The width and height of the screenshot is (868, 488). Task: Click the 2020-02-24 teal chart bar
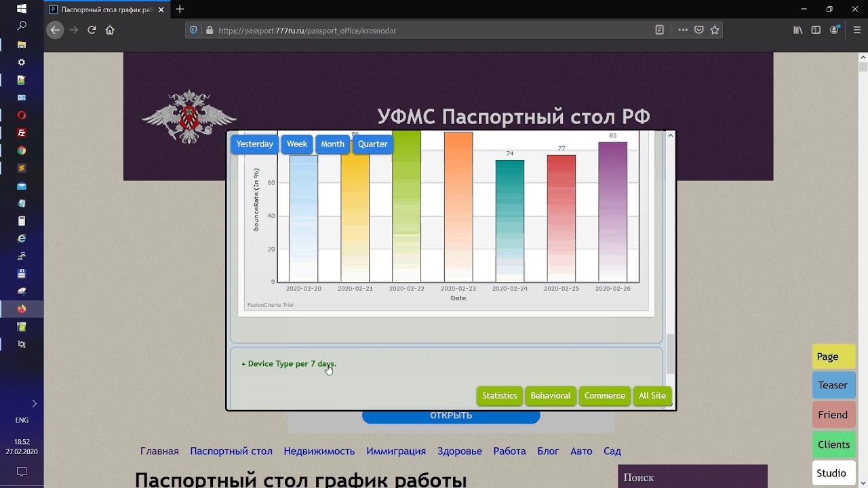(510, 221)
